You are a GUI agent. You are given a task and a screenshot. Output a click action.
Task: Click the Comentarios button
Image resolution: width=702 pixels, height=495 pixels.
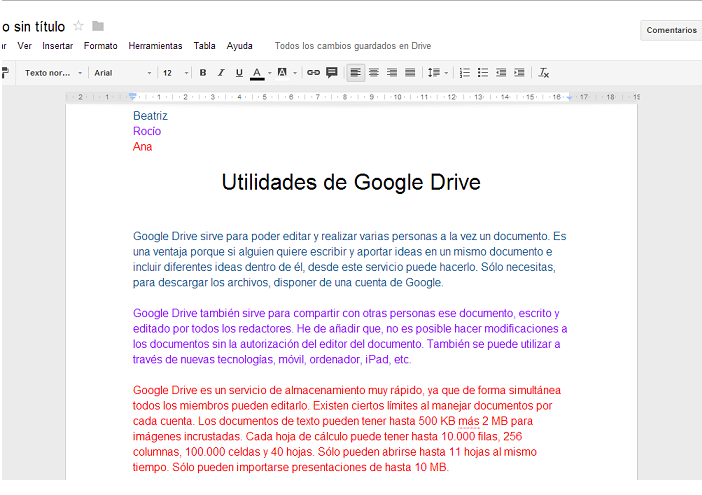pos(671,30)
